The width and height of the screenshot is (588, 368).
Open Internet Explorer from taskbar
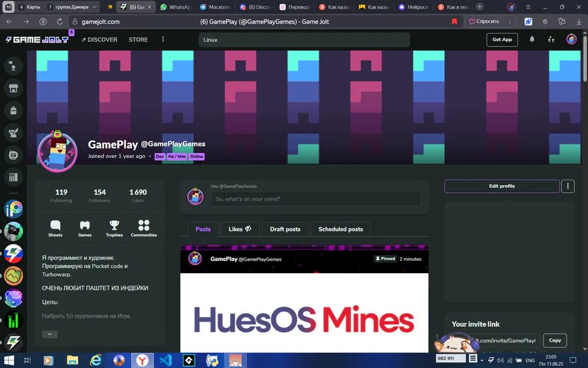point(95,361)
